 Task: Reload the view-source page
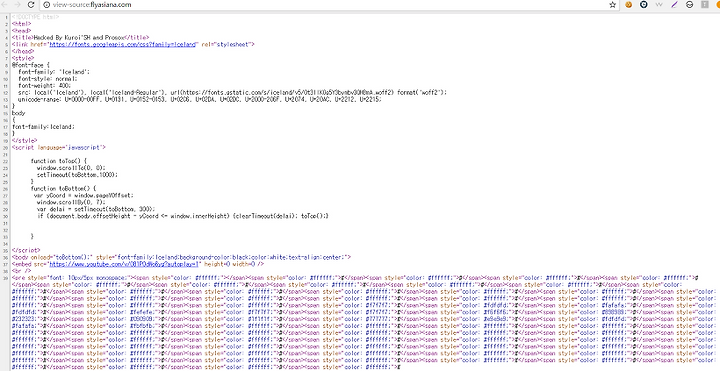(31, 5)
